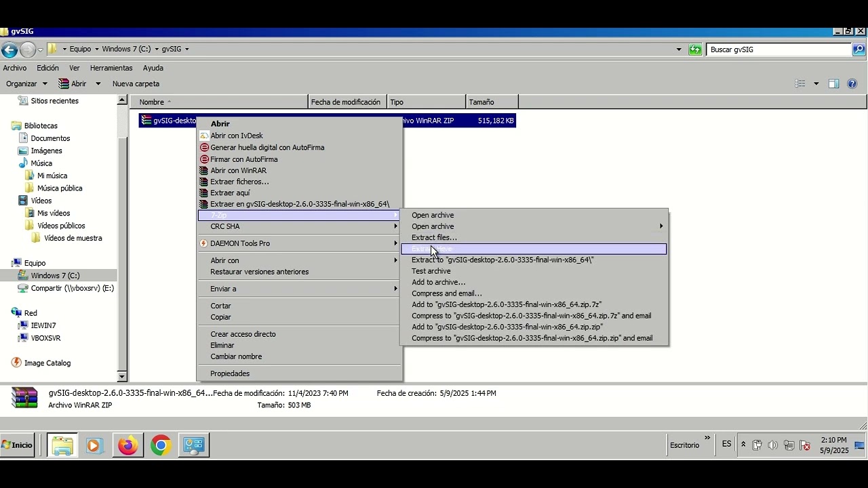
Task: Click the Buscar gvSIG search field
Action: pos(778,49)
